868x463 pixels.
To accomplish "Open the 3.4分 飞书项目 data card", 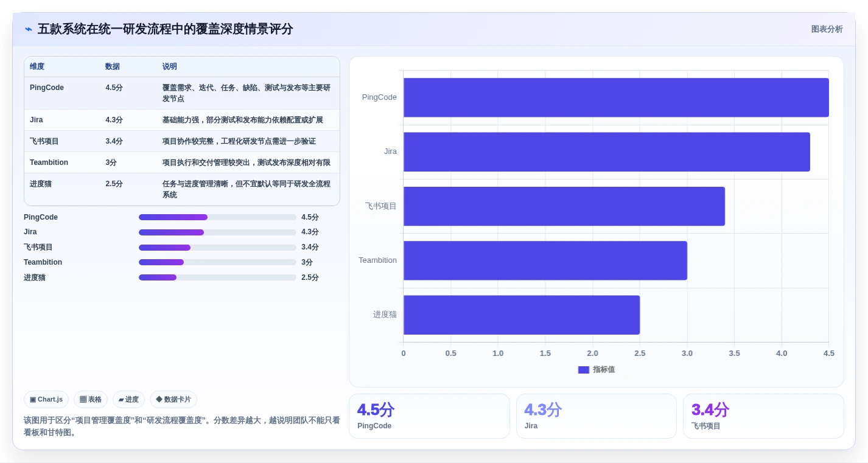I will tap(763, 416).
